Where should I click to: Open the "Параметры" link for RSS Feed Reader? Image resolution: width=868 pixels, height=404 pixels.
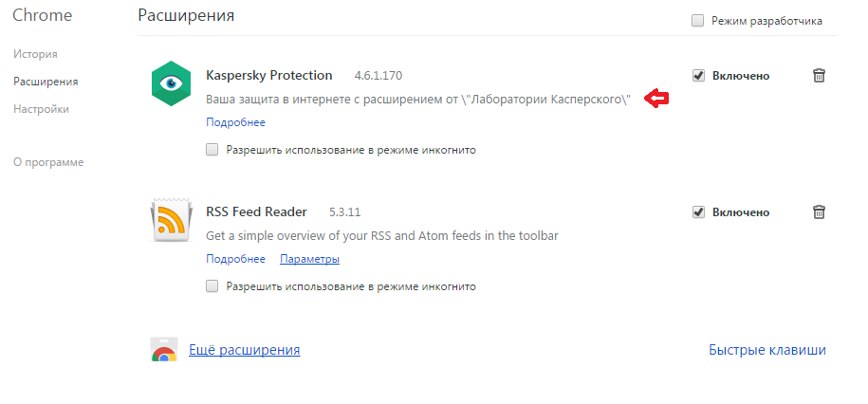[309, 259]
